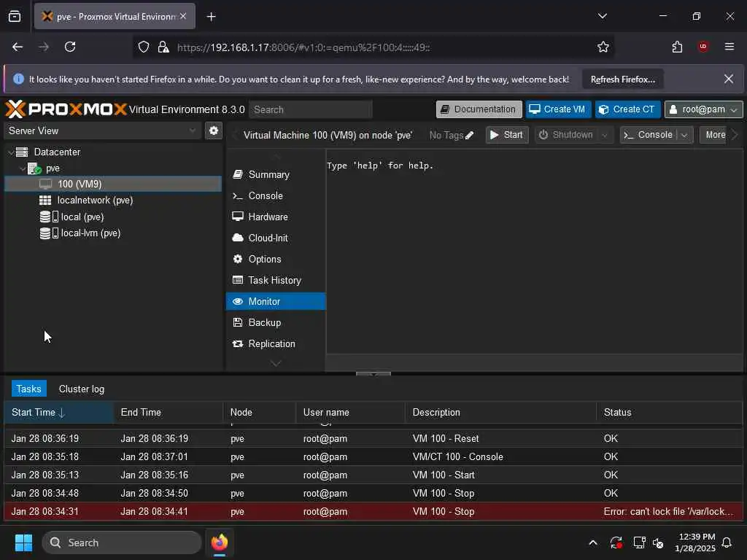
Task: Open the Cloud-Init page
Action: point(275,238)
